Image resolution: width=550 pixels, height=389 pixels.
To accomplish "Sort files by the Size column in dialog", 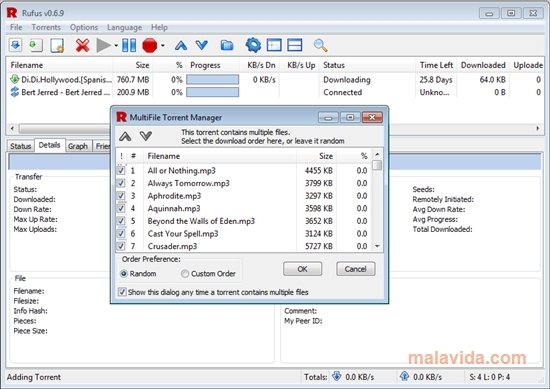I will point(316,156).
